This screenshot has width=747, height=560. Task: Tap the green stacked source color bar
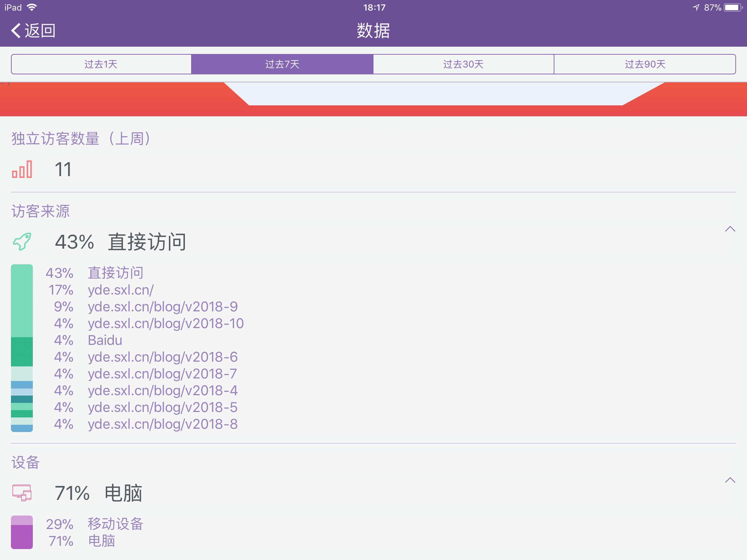(22, 348)
